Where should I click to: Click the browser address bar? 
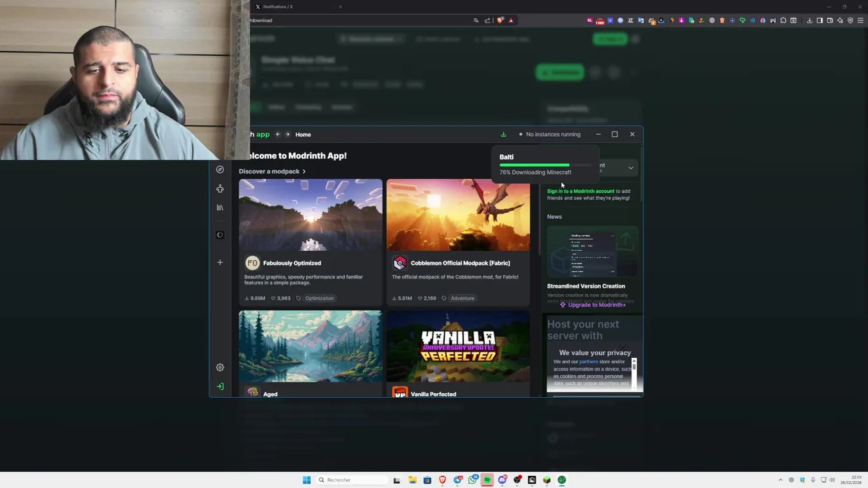click(x=359, y=20)
